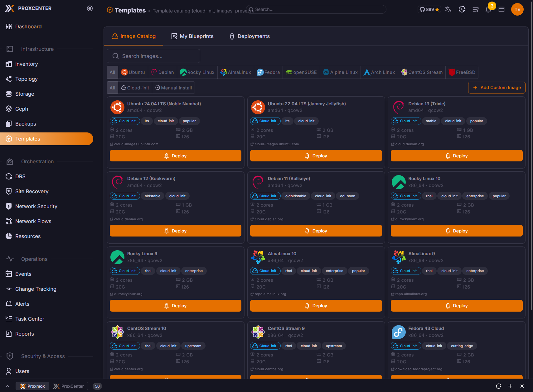Click the 50 count badge in bottom bar
This screenshot has width=533, height=392.
pos(97,386)
